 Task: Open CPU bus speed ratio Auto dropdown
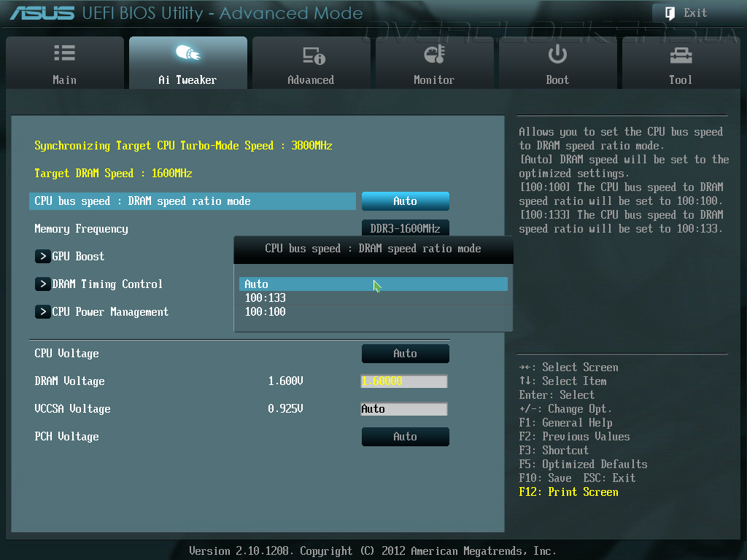406,201
